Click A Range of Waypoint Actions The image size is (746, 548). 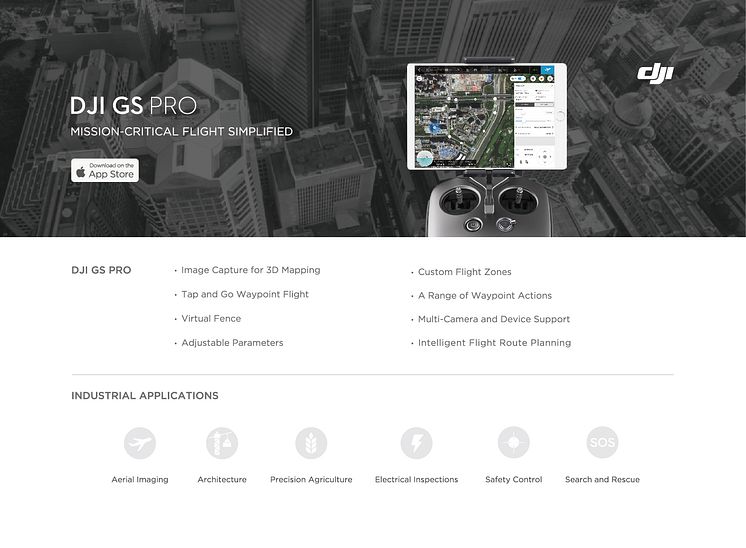[485, 296]
